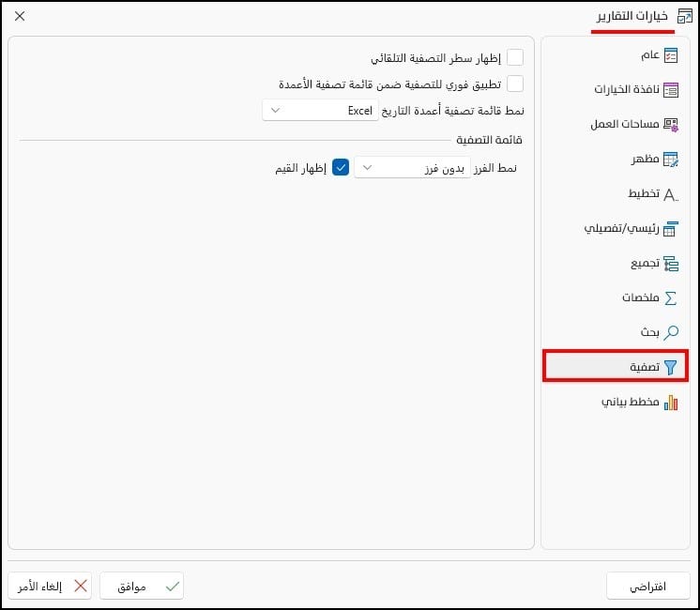Viewport: 700px width, 610px height.
Task: Switch to مساحات العمل section label
Action: coord(625,124)
